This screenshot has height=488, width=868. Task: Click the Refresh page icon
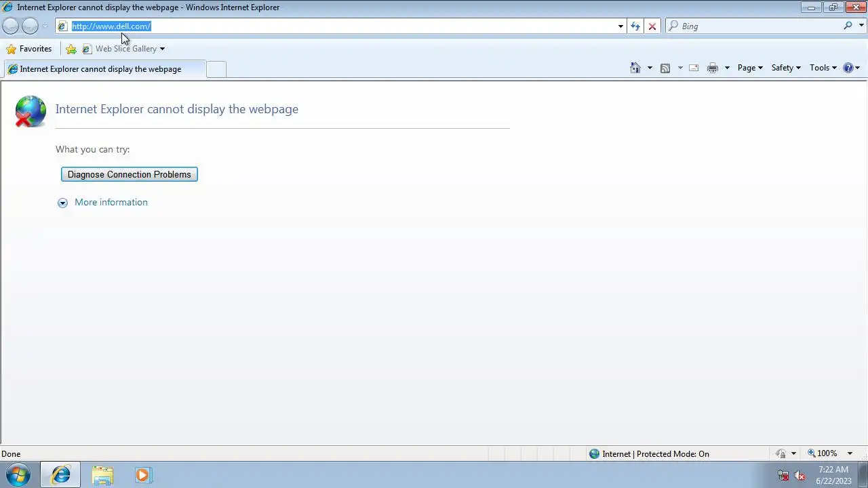[x=635, y=26]
